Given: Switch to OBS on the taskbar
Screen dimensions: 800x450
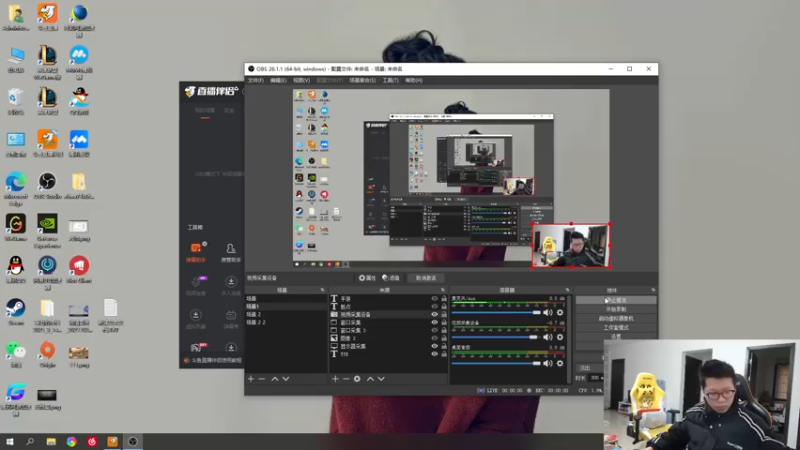Looking at the screenshot, I should point(133,441).
